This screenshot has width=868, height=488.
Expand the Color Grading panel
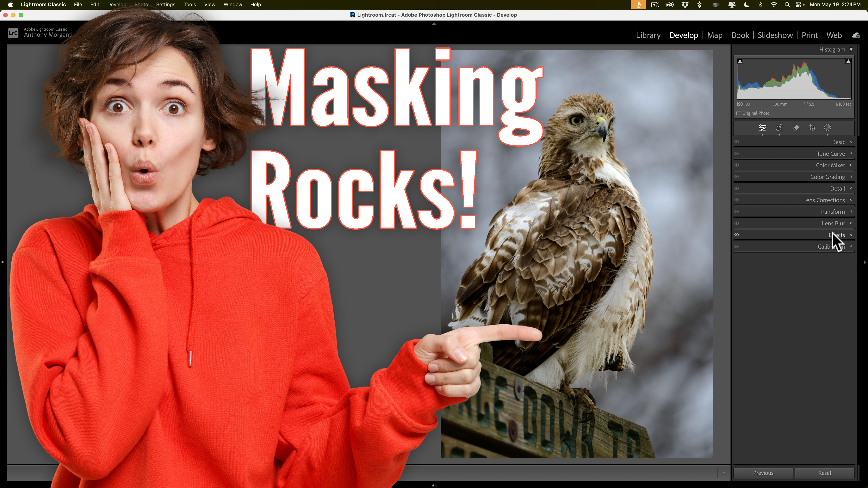pyautogui.click(x=852, y=177)
